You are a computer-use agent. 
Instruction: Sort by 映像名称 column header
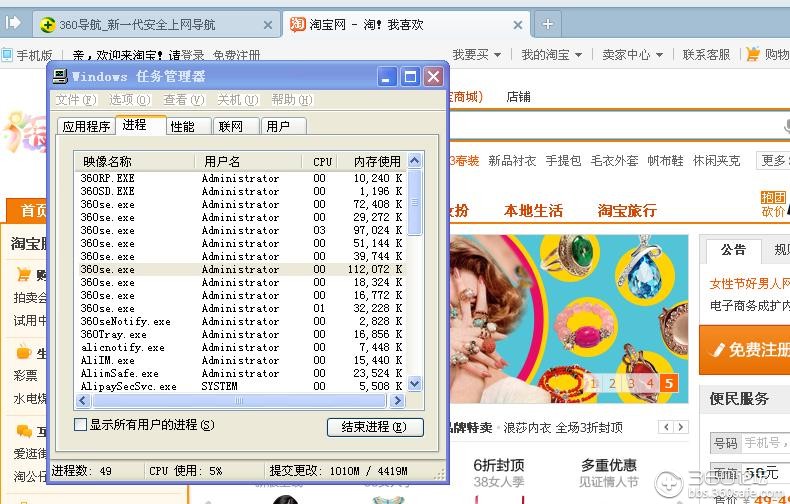point(135,161)
